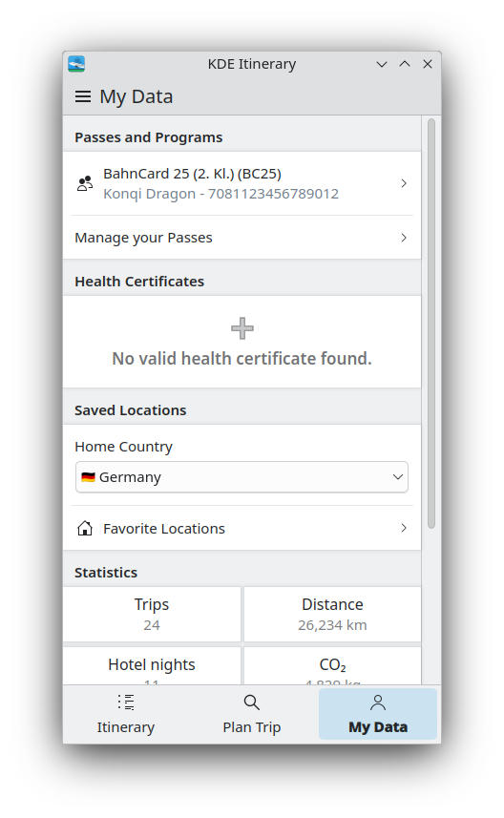
Task: Click the Plan Trip magnifier icon
Action: point(251,703)
